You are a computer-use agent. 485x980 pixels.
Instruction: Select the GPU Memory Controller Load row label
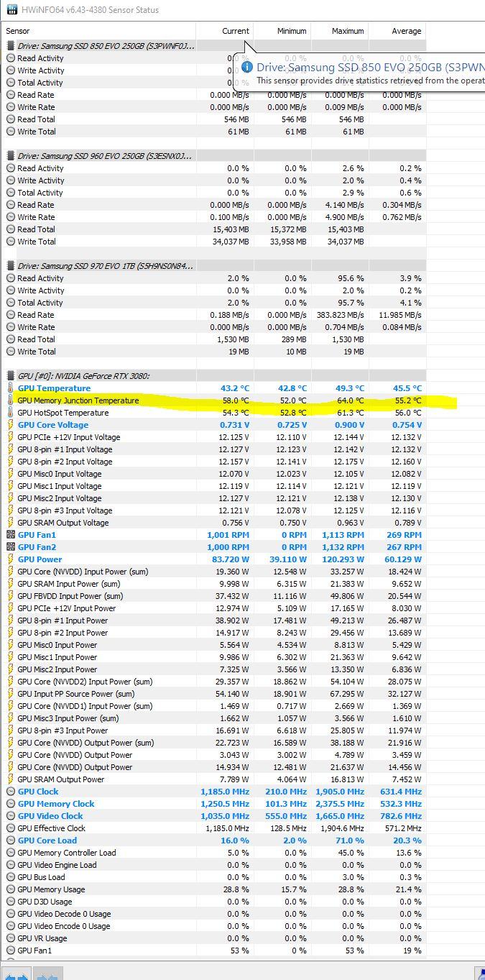point(66,853)
